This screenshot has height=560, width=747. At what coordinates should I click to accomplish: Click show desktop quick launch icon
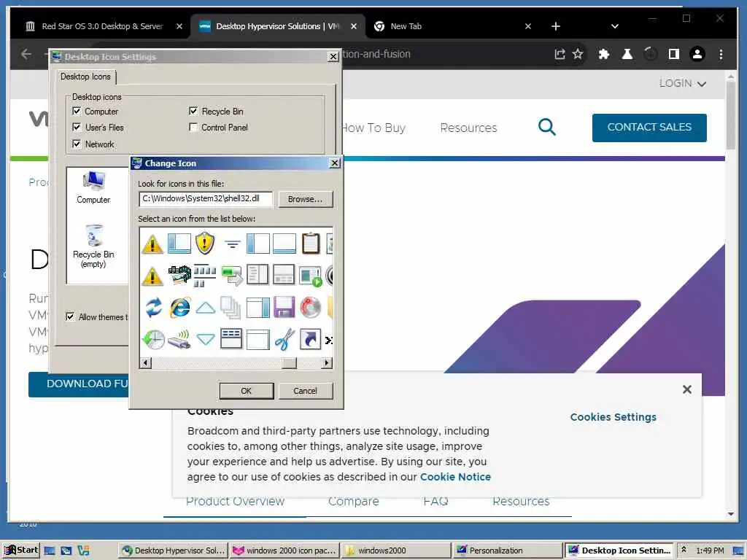tap(50, 551)
